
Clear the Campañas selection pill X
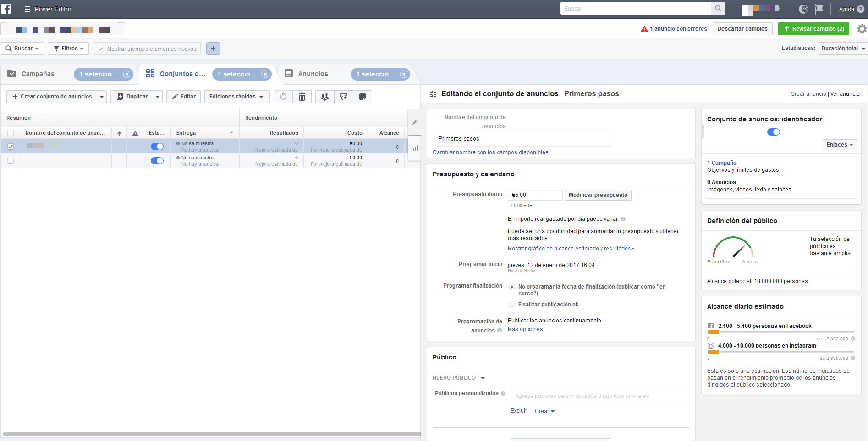127,74
